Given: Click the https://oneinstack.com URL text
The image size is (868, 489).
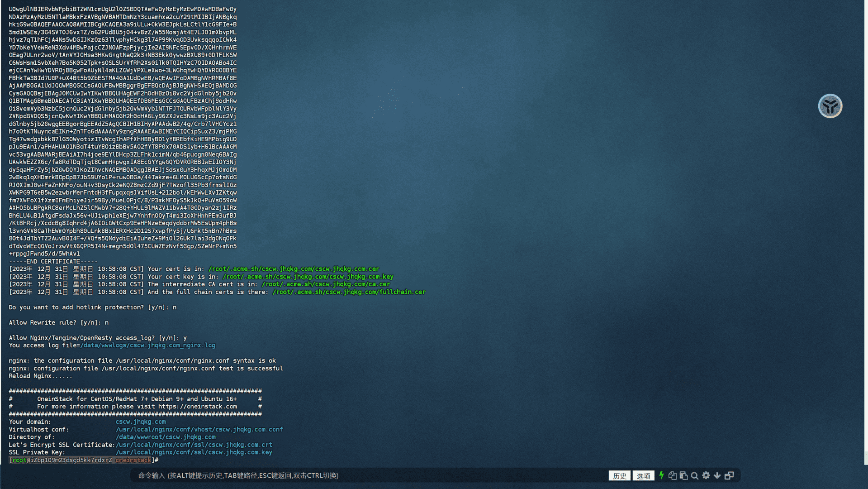Looking at the screenshot, I should click(198, 407).
